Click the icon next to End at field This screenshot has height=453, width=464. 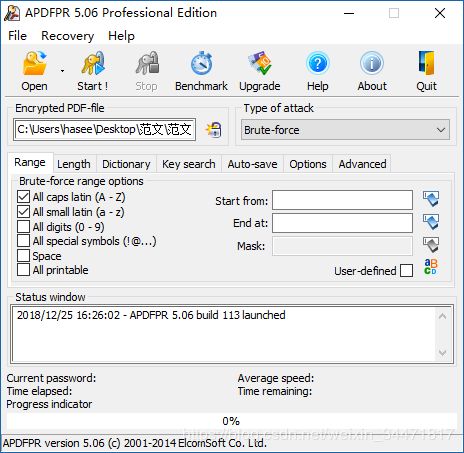(431, 222)
